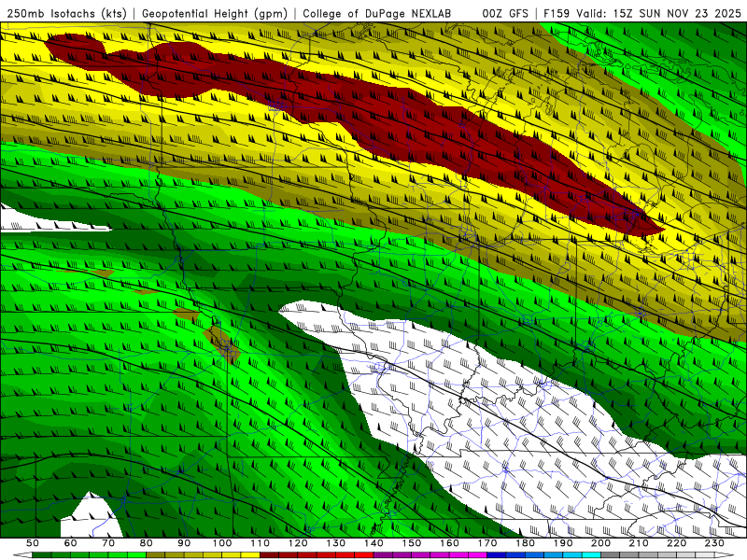Pick the dark blue swatch starting at 170
747x560 pixels.
pos(497,554)
